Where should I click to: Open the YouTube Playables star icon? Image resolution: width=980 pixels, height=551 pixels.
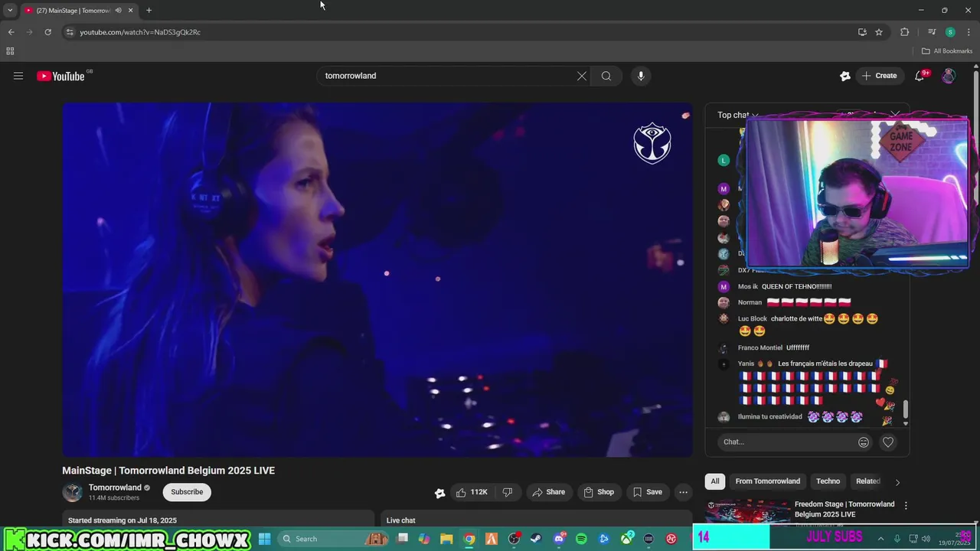(845, 76)
